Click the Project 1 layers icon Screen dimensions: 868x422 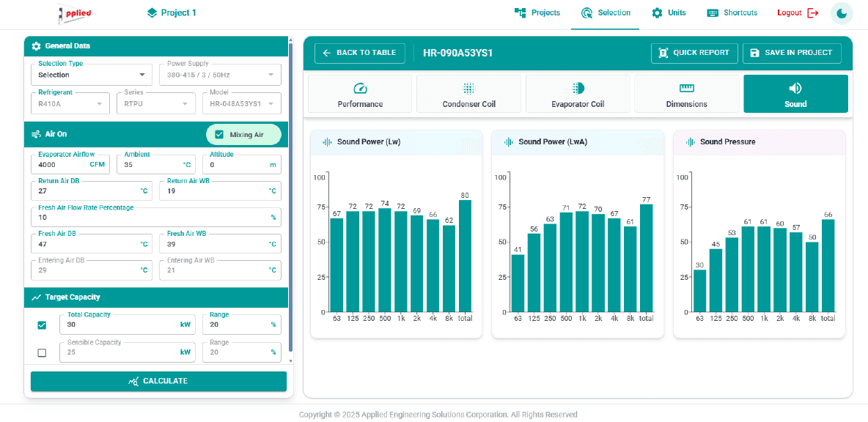152,12
